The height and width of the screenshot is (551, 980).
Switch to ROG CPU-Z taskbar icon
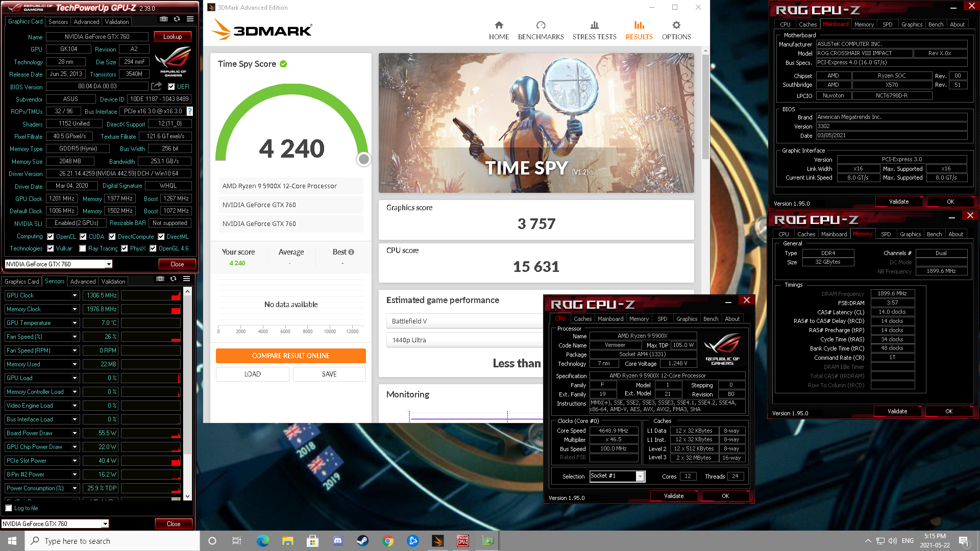(463, 541)
